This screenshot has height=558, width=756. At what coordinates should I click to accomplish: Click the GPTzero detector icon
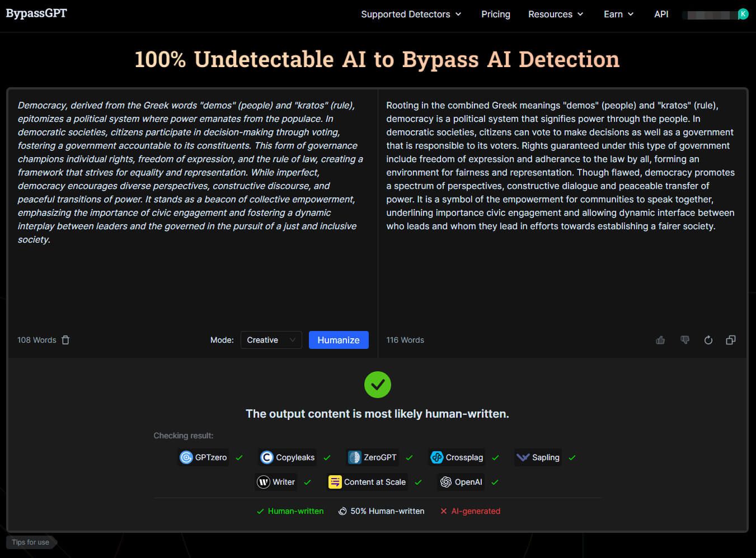click(x=186, y=457)
